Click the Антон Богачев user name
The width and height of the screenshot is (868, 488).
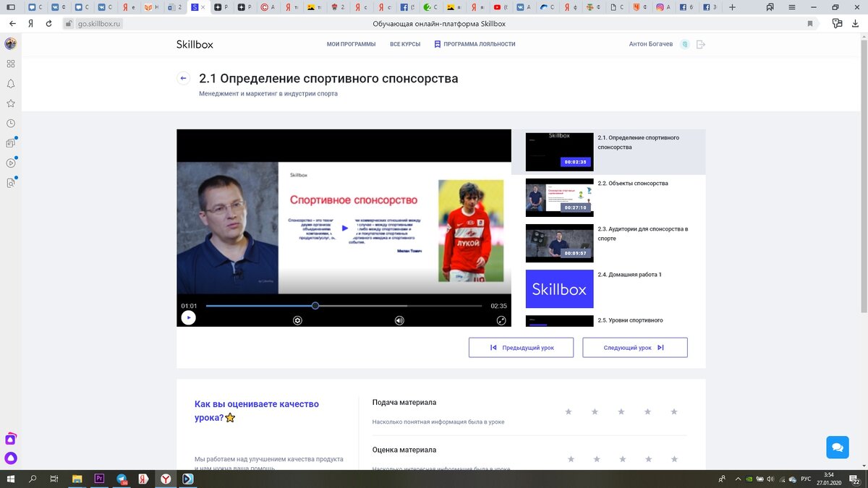coord(651,44)
